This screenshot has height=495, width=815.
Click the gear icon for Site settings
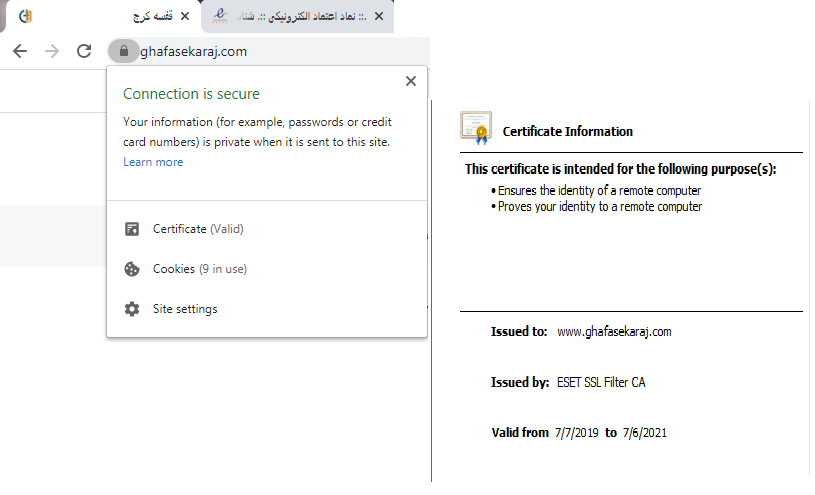coord(132,309)
